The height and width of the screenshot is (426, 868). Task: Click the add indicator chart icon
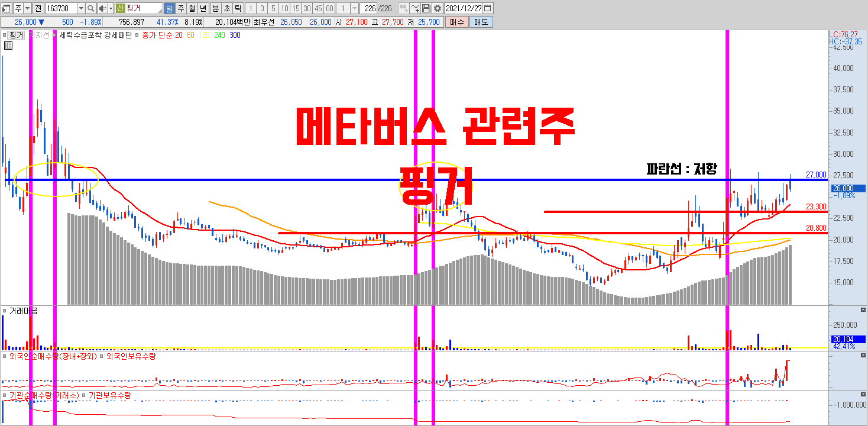[415, 8]
